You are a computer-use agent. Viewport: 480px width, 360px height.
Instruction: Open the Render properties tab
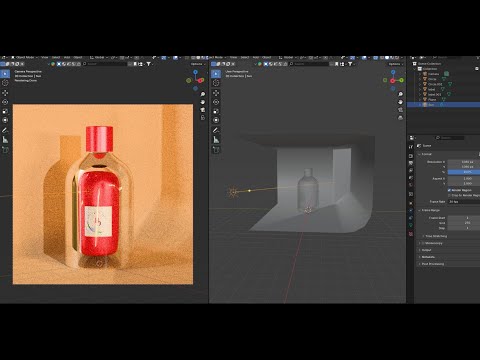point(411,156)
